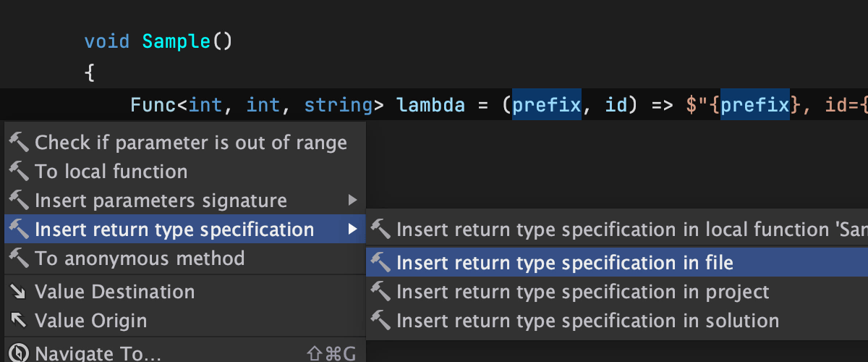The width and height of the screenshot is (868, 362).
Task: Click the 'lambda' variable in the editor
Action: point(430,106)
